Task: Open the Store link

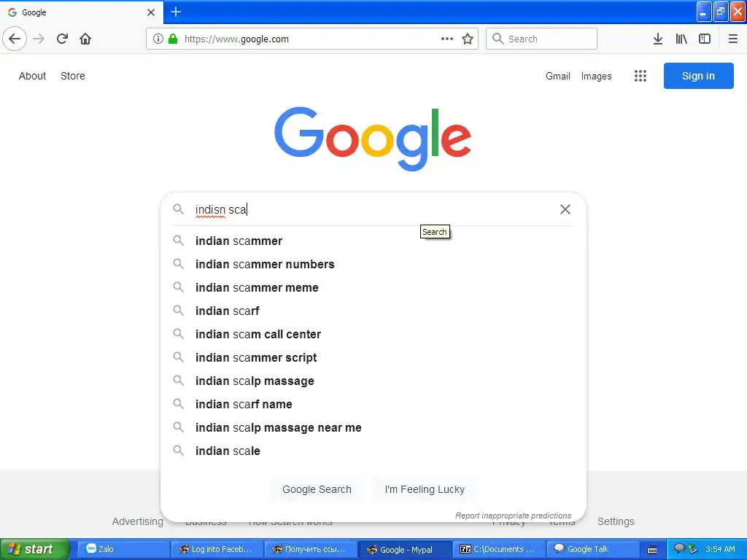Action: tap(73, 76)
